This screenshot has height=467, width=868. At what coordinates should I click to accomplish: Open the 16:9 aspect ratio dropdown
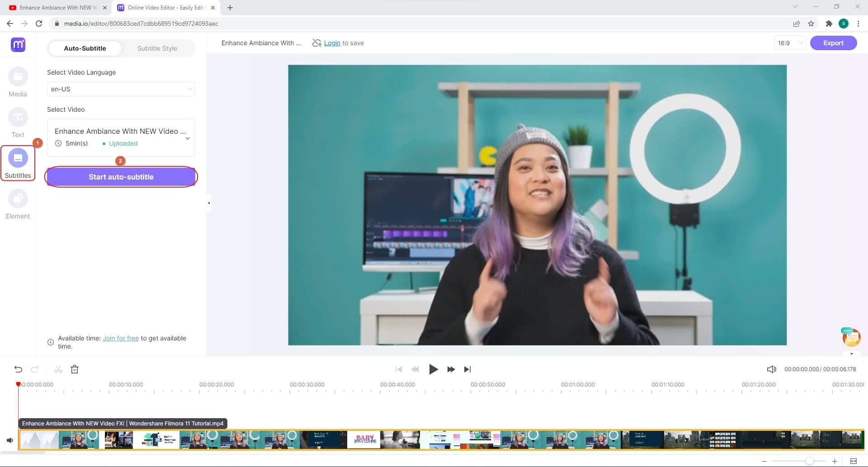coord(789,43)
